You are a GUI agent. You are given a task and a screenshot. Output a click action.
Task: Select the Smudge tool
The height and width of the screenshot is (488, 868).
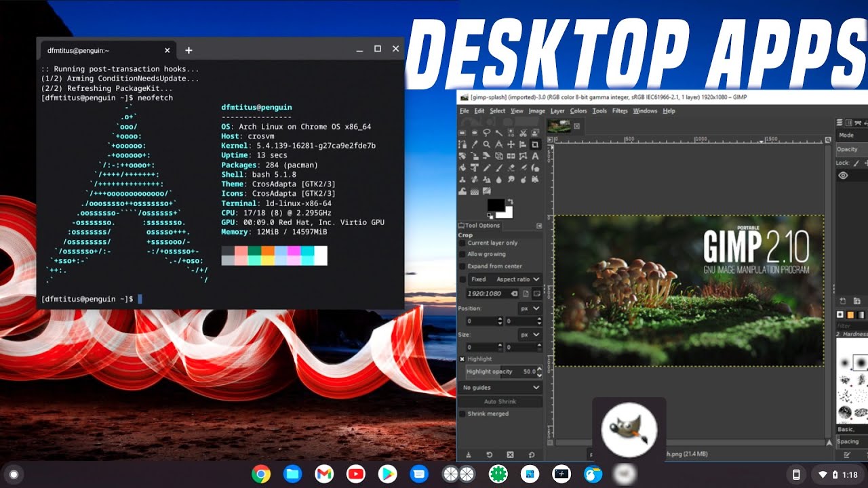click(x=511, y=180)
